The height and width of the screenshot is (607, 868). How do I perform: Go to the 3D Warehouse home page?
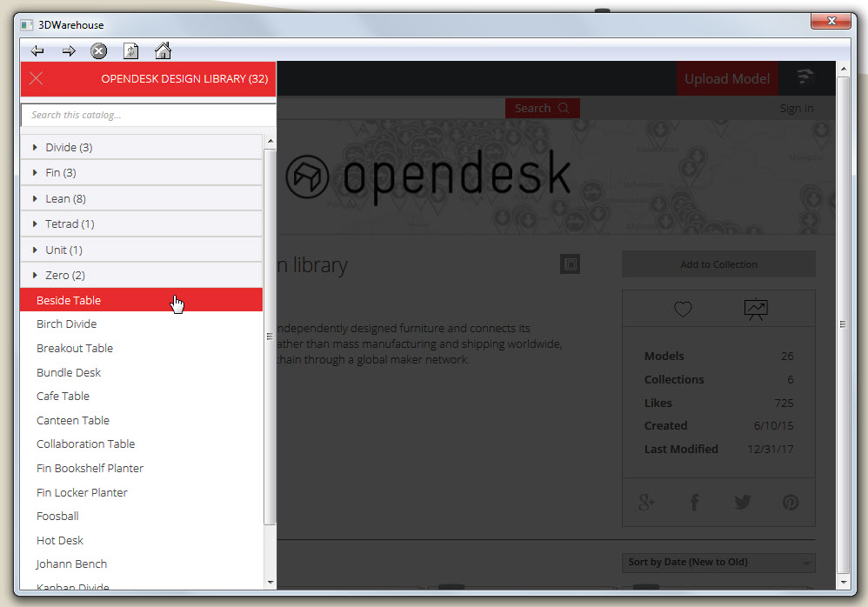tap(163, 51)
